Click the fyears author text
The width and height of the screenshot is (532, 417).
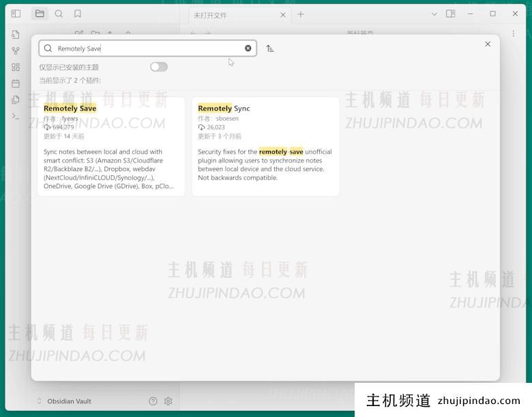(70, 119)
